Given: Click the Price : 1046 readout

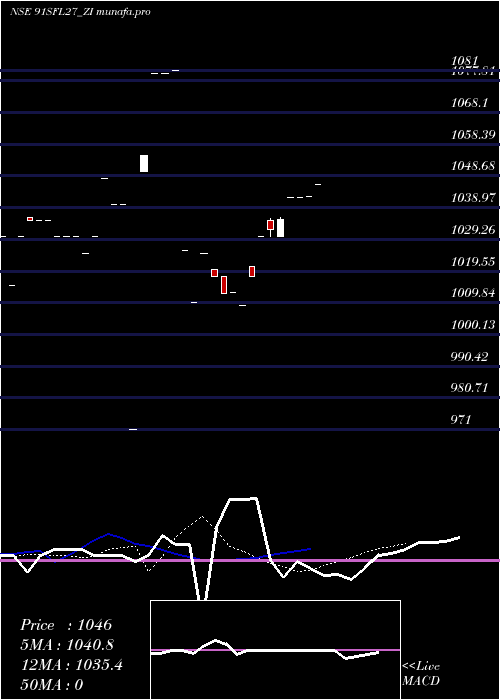Looking at the screenshot, I should point(66,625).
